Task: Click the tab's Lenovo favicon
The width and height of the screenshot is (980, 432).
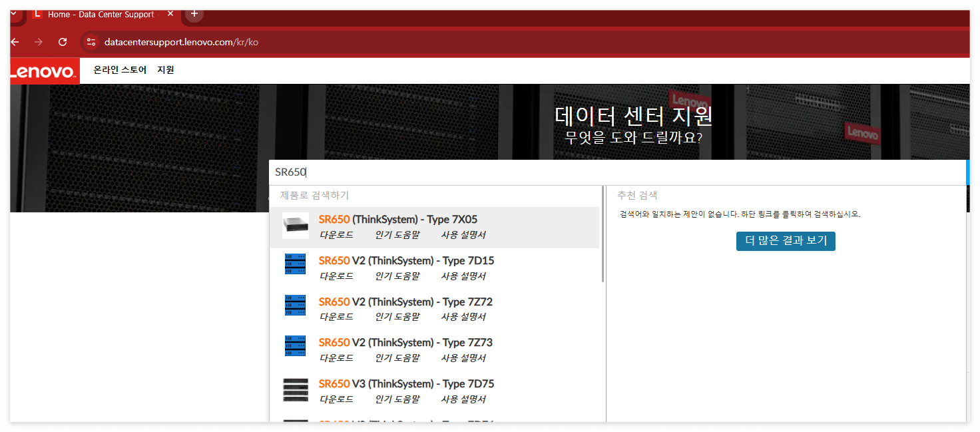Action: pos(37,14)
